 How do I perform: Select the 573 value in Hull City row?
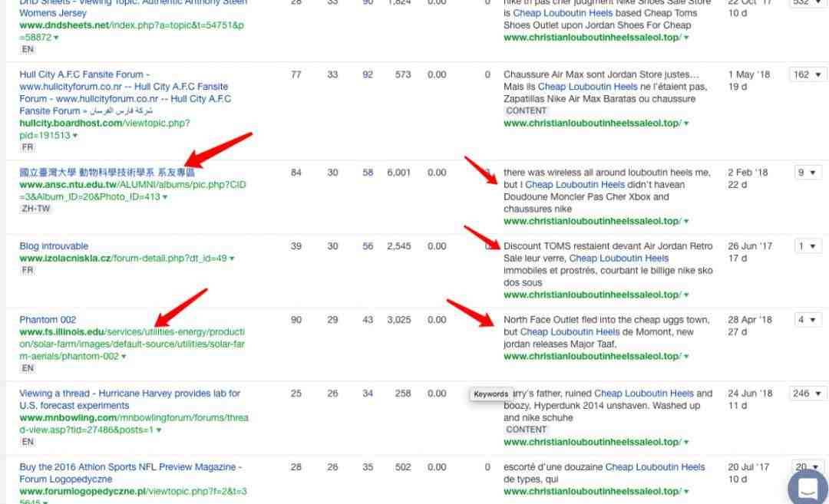pyautogui.click(x=403, y=74)
